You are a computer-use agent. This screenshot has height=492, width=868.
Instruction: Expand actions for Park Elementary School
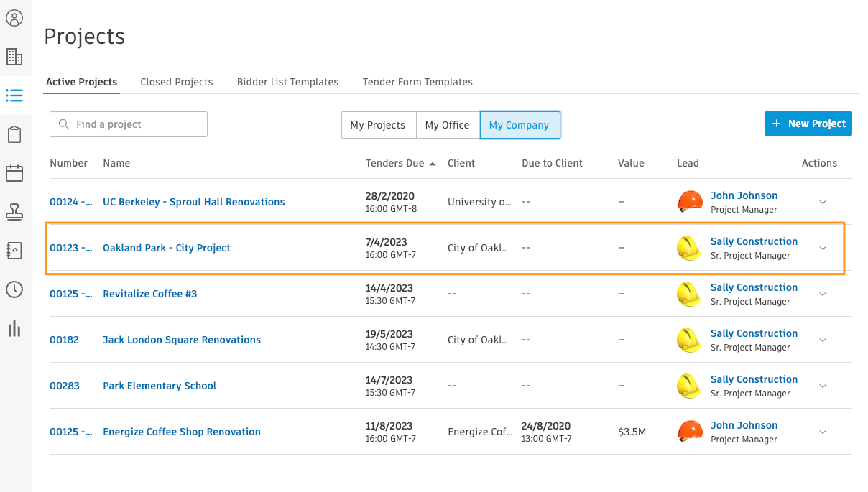pos(822,386)
